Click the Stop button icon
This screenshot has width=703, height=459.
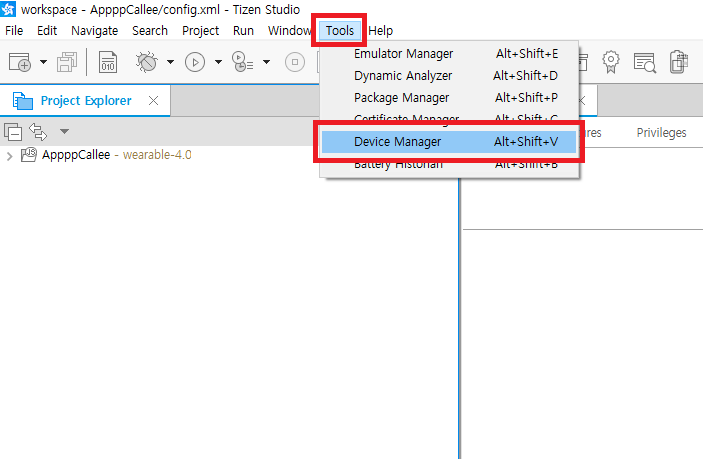pos(295,62)
